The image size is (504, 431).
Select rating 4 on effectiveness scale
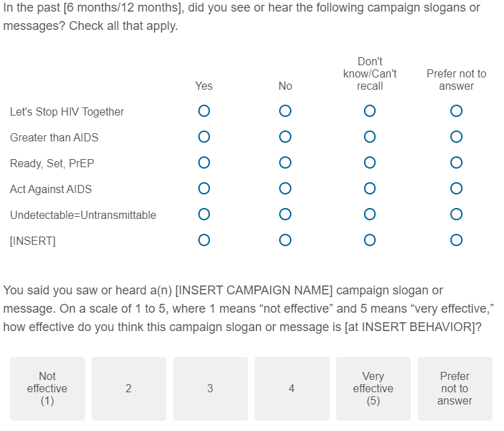292,389
